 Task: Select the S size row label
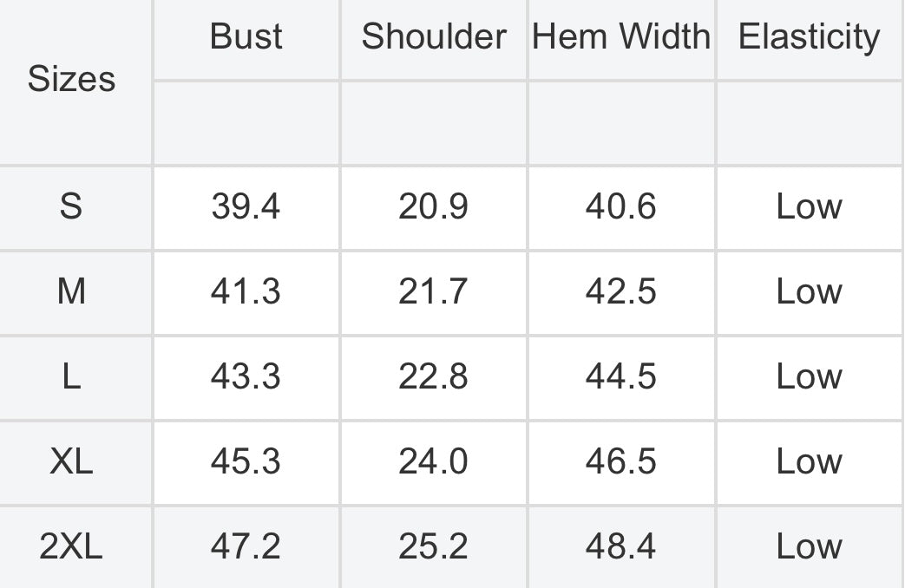(x=71, y=206)
